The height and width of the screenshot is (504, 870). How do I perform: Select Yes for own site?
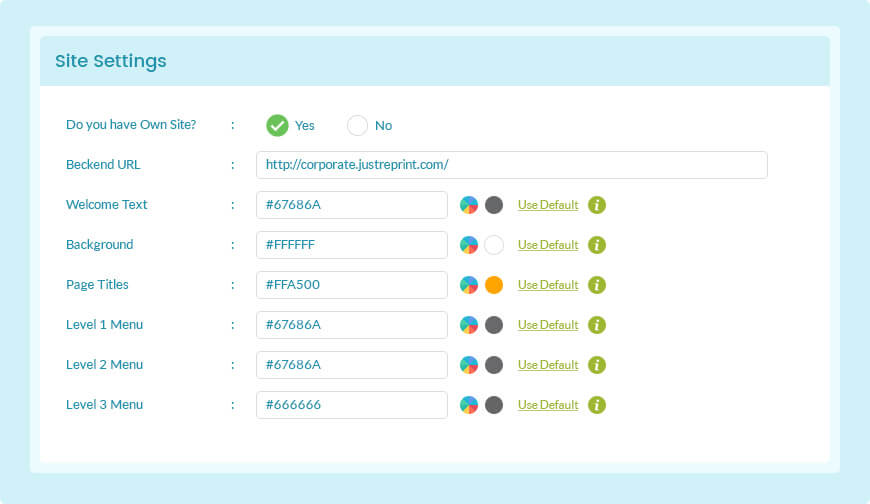click(x=277, y=125)
